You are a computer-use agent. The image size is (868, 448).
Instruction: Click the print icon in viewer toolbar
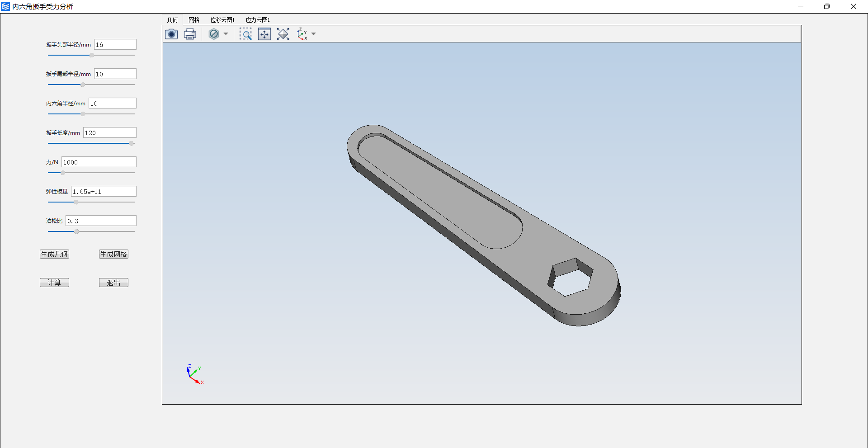pos(190,34)
